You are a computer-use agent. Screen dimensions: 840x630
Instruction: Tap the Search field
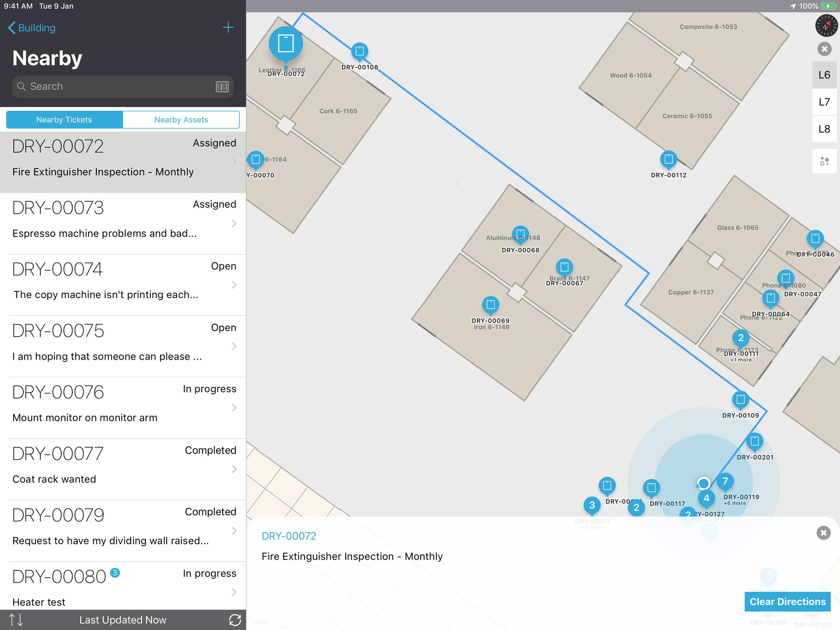coord(114,87)
